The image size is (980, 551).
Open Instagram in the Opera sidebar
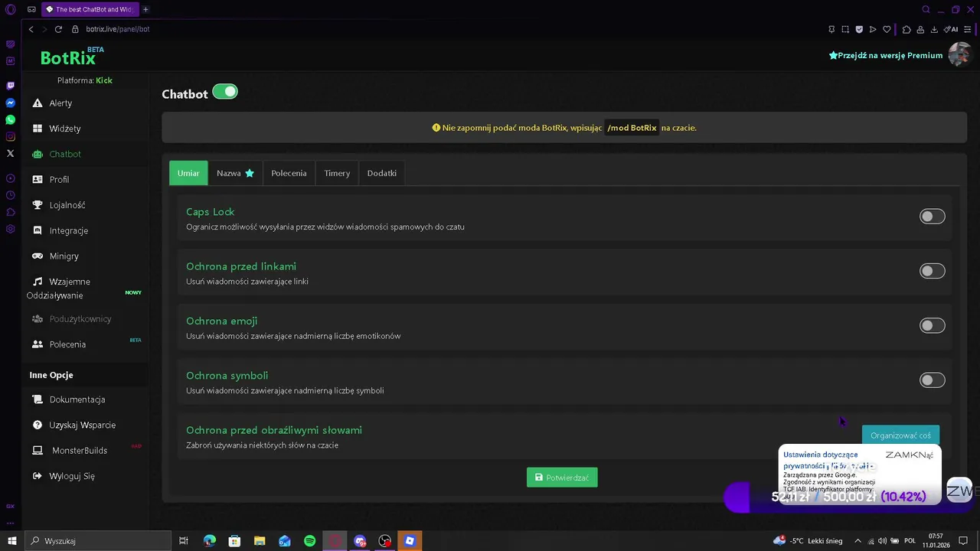[10, 136]
